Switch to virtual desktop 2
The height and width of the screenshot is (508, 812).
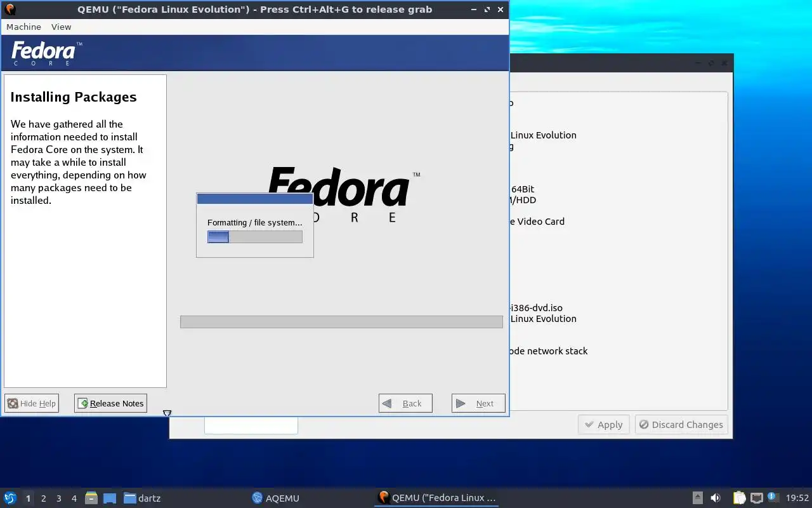click(43, 498)
